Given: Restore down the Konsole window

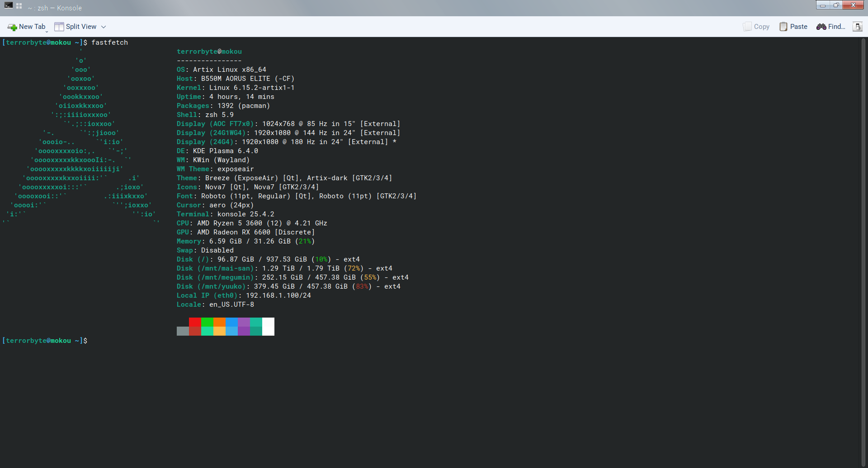Looking at the screenshot, I should (836, 5).
